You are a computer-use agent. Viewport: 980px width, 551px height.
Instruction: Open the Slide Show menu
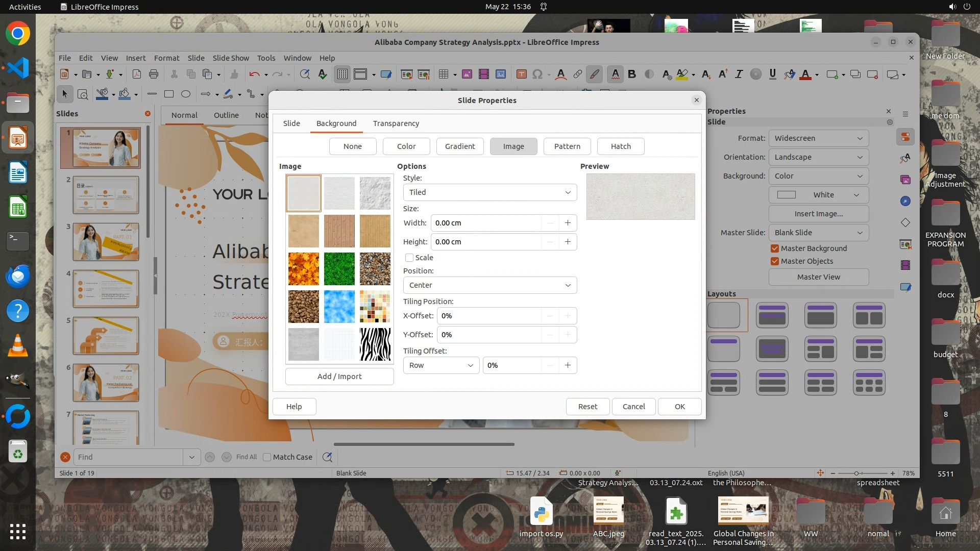231,58
